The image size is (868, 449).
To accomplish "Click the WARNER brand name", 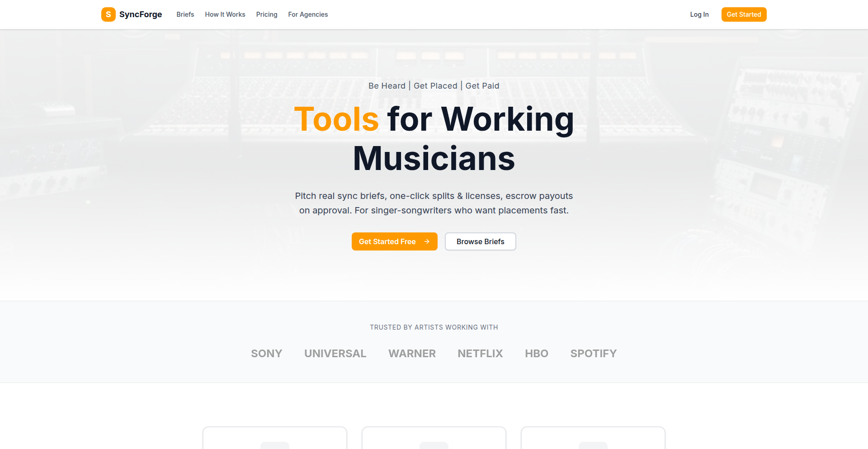I will [412, 354].
